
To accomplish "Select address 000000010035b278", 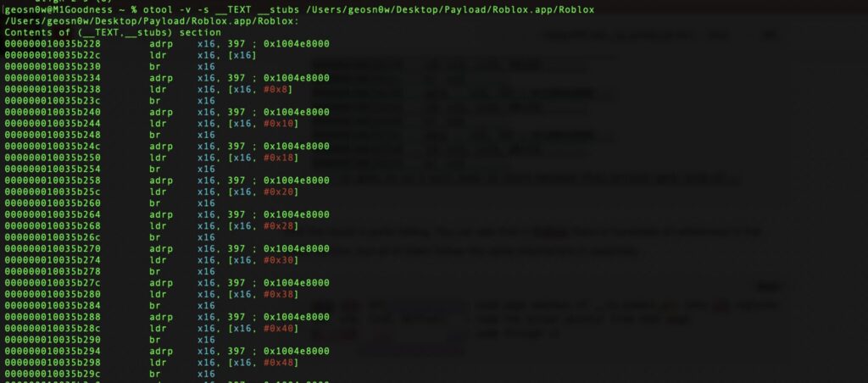I will pos(53,272).
